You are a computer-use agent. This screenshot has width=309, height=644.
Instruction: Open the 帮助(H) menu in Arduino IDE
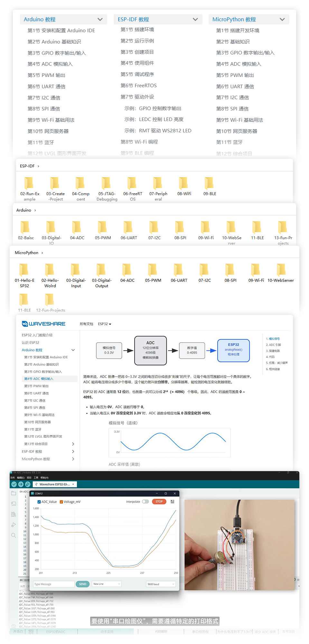pyautogui.click(x=44, y=478)
